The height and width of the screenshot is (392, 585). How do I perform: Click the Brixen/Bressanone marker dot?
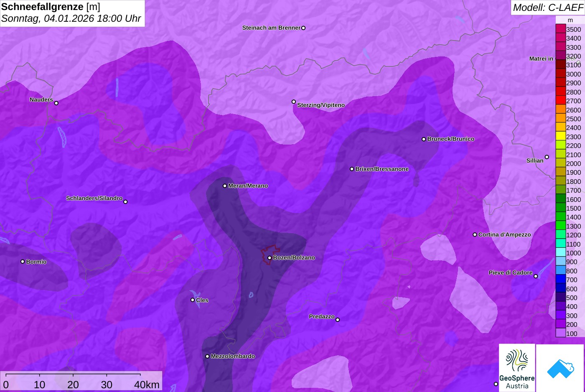click(x=352, y=169)
